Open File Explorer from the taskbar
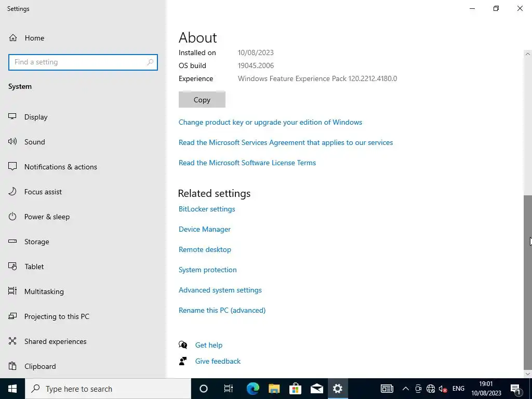This screenshot has height=399, width=532. [x=274, y=389]
